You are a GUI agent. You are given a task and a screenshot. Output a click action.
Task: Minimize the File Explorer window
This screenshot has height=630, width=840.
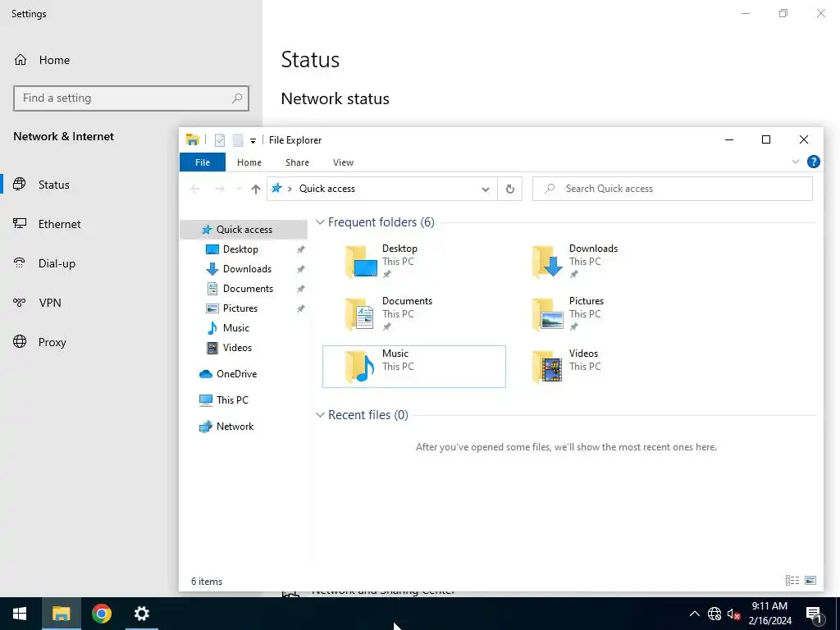pyautogui.click(x=728, y=139)
